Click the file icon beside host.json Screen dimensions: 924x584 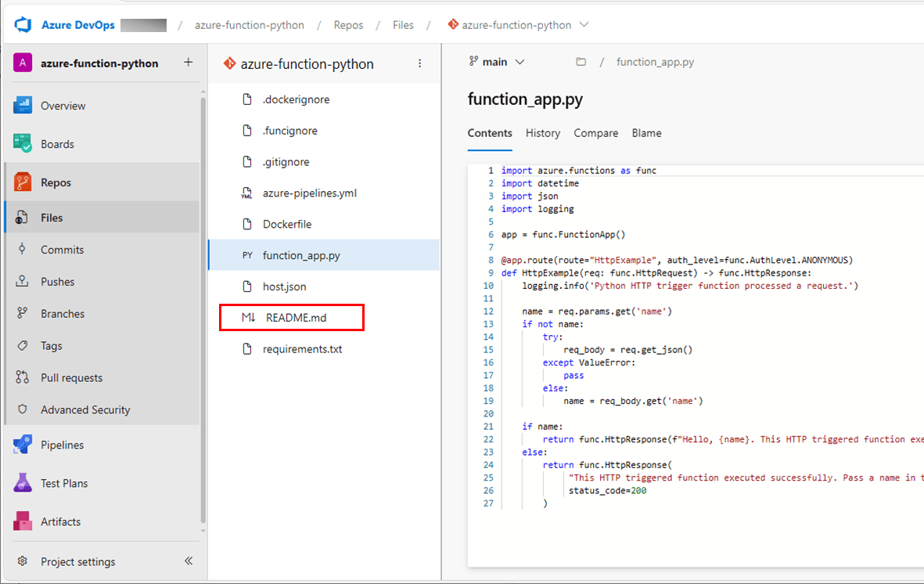247,287
